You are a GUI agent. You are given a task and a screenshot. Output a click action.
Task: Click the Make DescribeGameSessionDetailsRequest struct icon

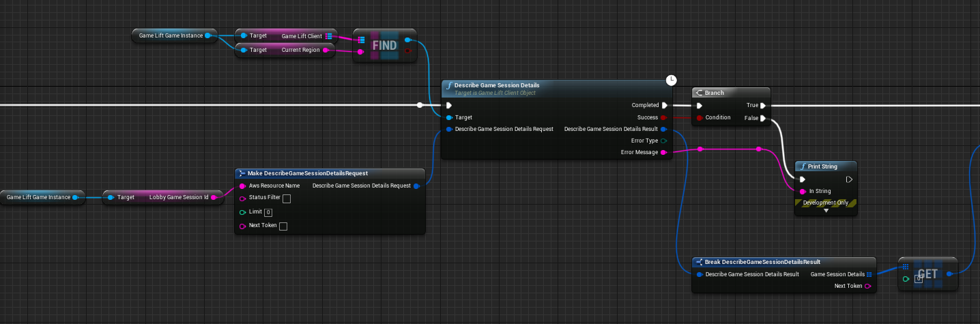coord(242,173)
